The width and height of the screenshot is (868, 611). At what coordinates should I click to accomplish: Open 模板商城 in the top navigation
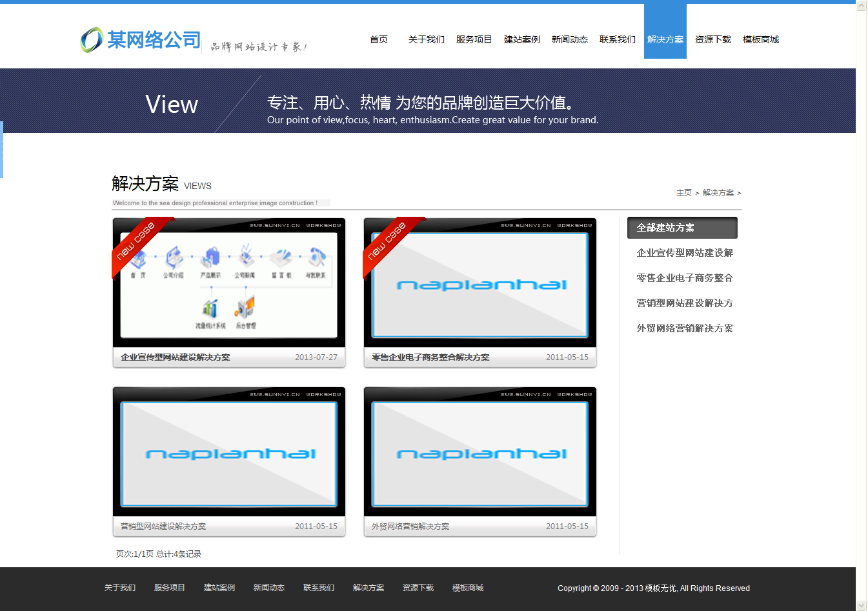coord(760,39)
